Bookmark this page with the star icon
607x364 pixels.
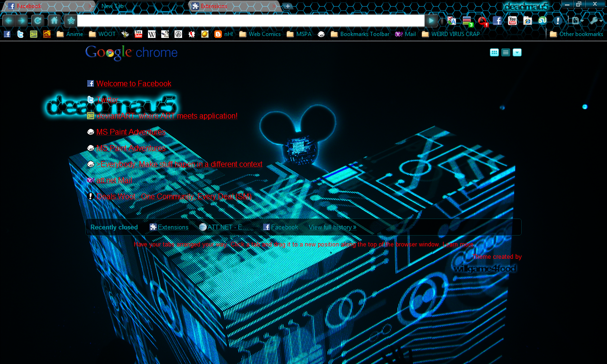point(71,20)
